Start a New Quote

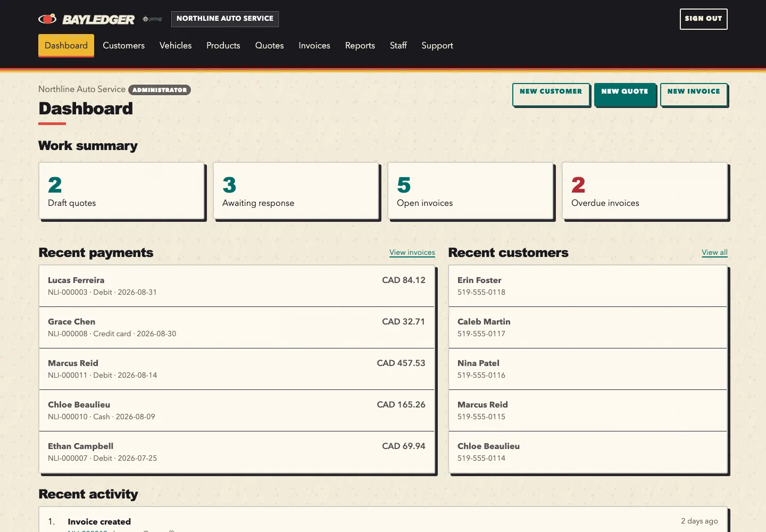click(625, 94)
